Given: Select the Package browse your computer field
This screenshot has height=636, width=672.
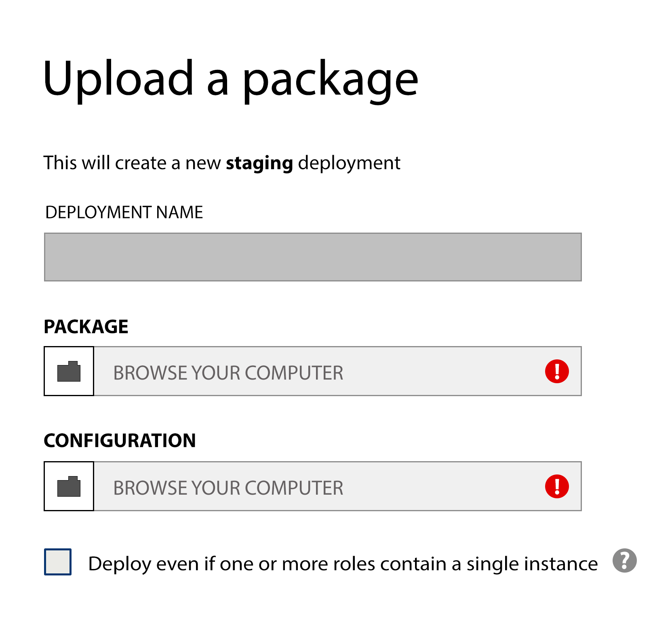Looking at the screenshot, I should tap(338, 371).
